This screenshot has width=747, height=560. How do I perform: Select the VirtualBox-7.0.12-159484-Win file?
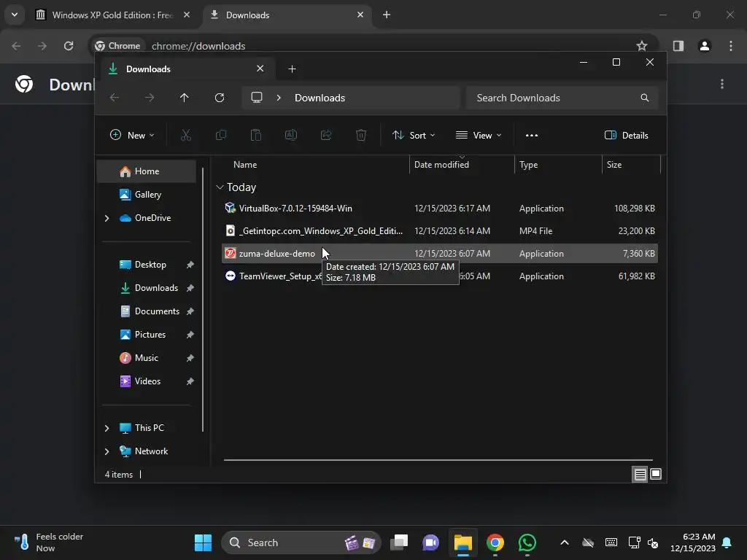pos(440,209)
